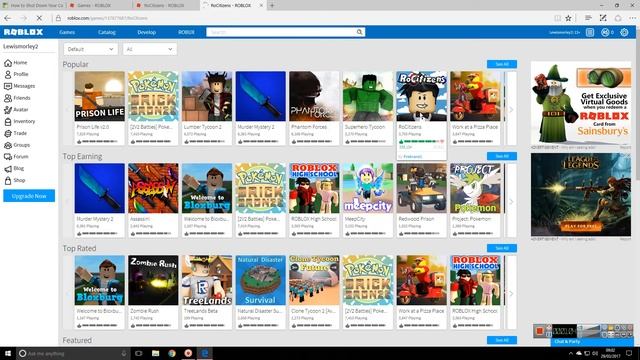Open Messages in the sidebar

point(19,86)
